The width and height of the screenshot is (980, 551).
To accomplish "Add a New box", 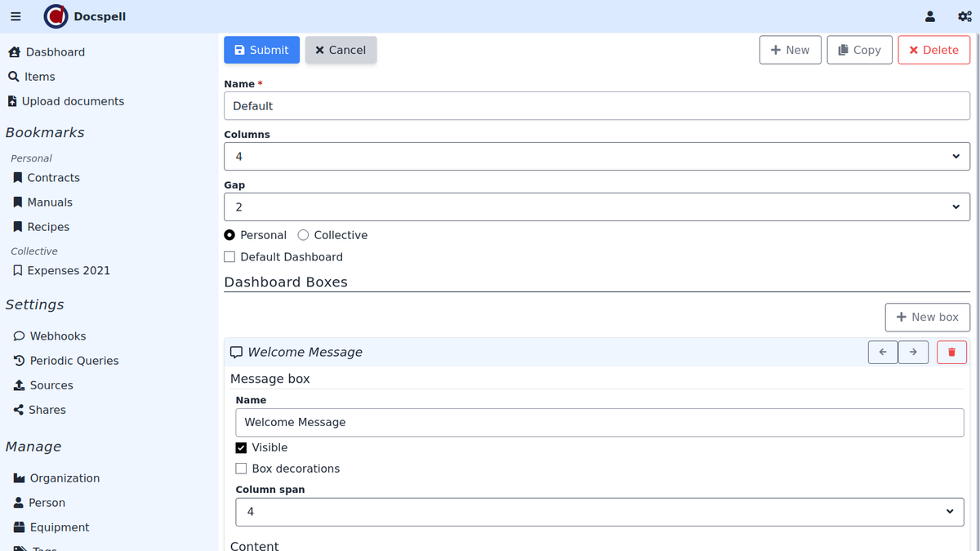I will click(x=927, y=317).
